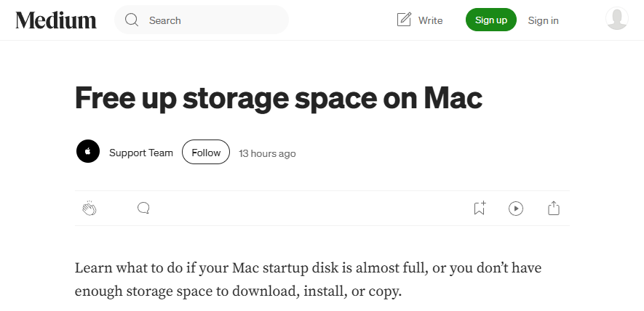The image size is (644, 311).
Task: Open the Support Team author link
Action: pos(141,153)
